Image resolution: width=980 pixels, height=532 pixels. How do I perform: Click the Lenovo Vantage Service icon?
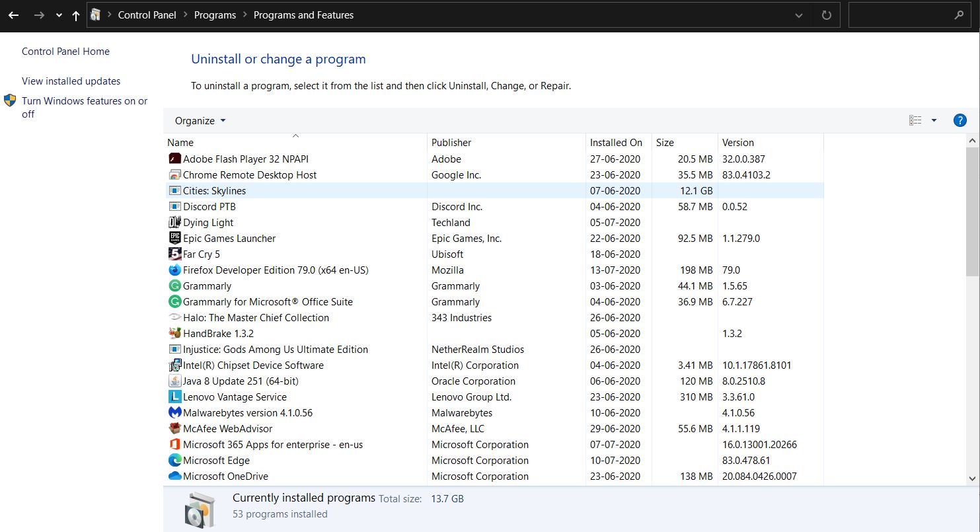click(x=174, y=397)
